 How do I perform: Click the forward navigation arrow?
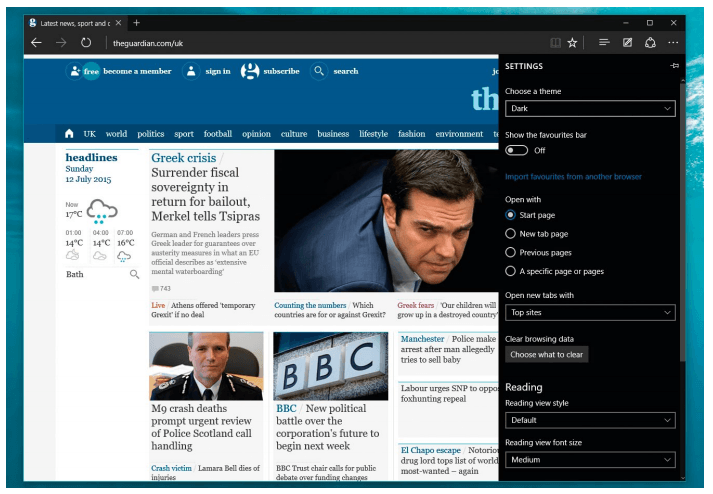click(x=61, y=43)
